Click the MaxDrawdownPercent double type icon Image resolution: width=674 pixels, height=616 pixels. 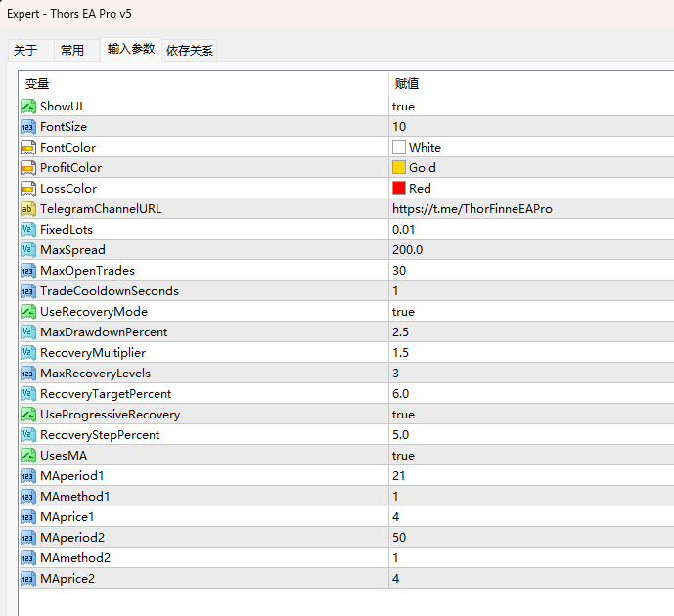tap(28, 332)
